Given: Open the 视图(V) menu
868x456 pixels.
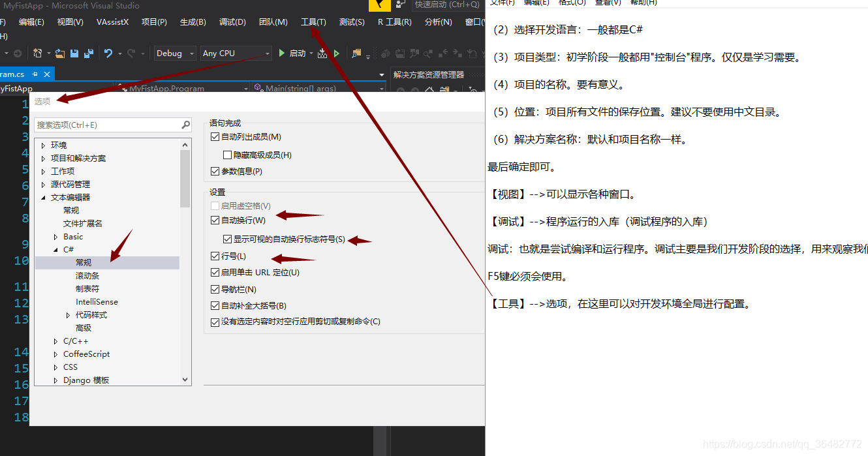Looking at the screenshot, I should (x=70, y=22).
